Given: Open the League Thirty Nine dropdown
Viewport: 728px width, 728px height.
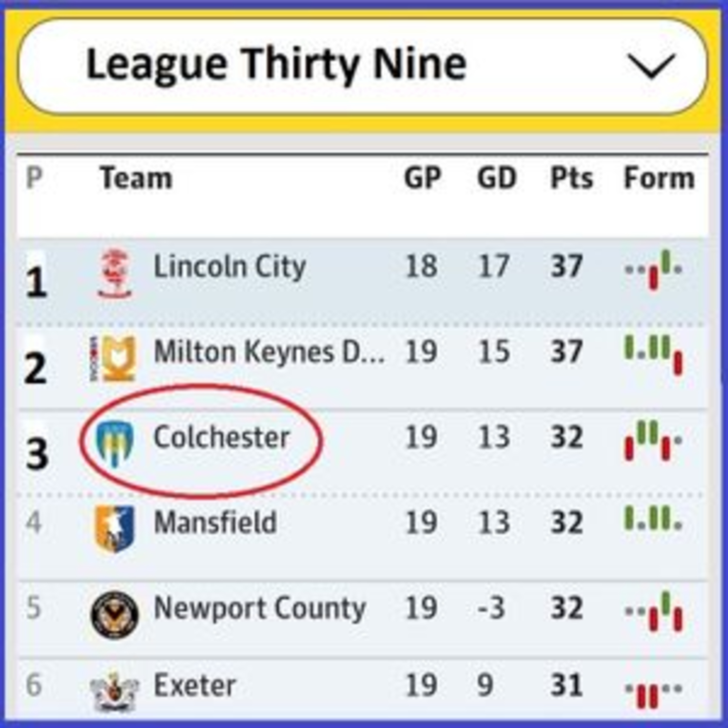Looking at the screenshot, I should tap(363, 66).
